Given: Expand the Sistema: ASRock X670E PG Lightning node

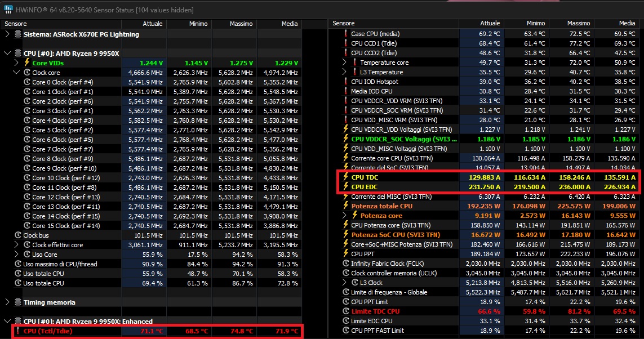Looking at the screenshot, I should (x=7, y=34).
